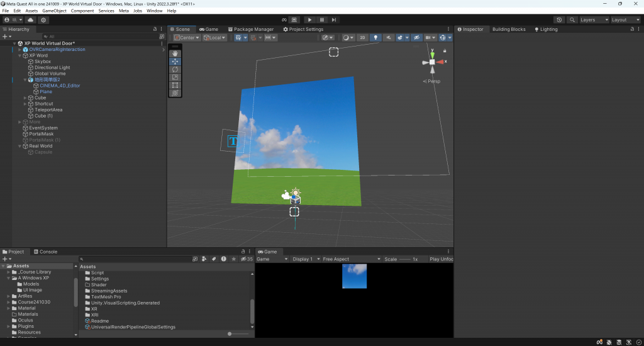Open Undo History button

click(559, 20)
